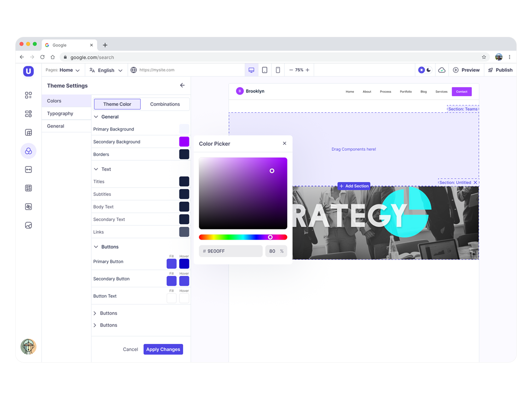Toggle light mode with the sun icon
The width and height of the screenshot is (532, 399).
(x=421, y=70)
